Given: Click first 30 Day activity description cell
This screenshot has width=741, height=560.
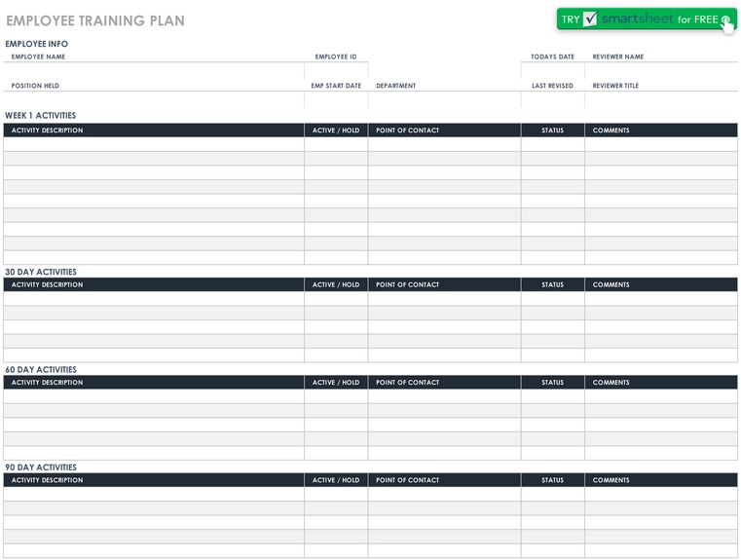Looking at the screenshot, I should 154,299.
